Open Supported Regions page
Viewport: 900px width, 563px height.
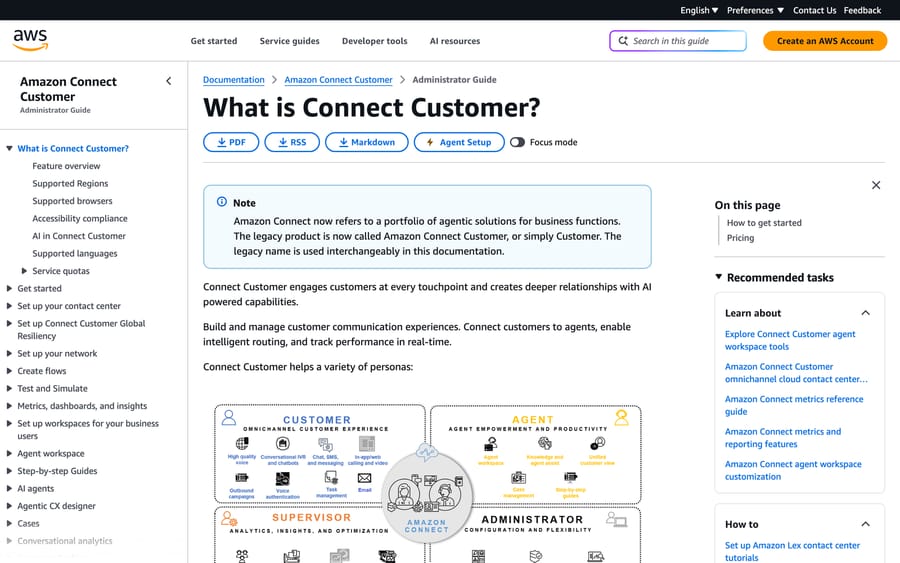[70, 184]
